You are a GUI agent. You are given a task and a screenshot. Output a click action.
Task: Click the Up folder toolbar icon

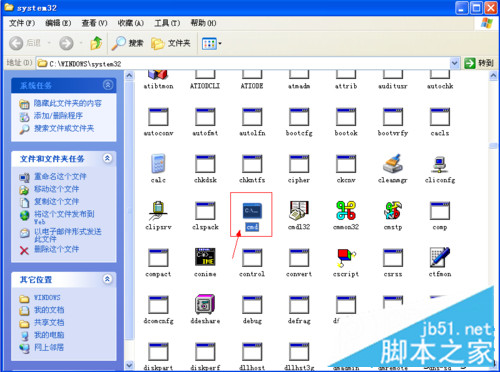point(96,43)
